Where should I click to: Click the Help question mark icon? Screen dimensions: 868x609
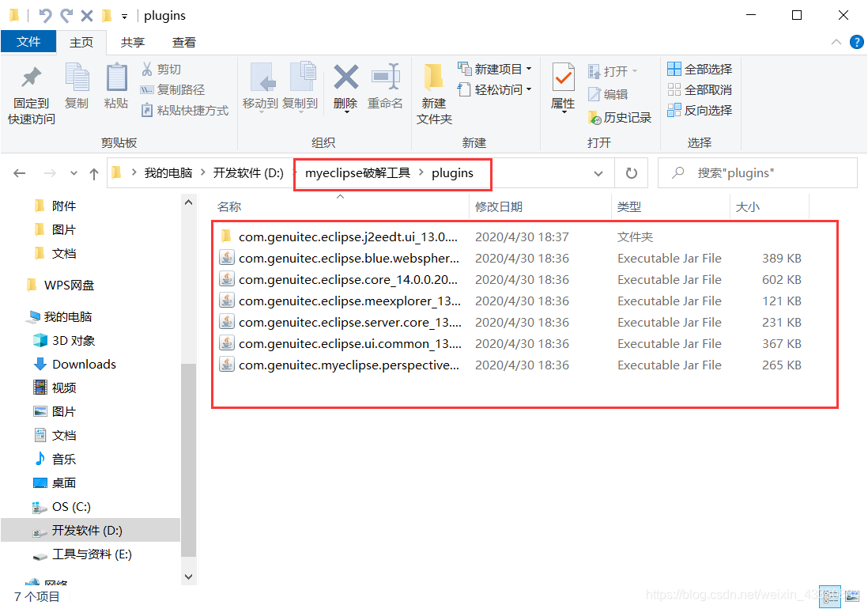point(856,42)
